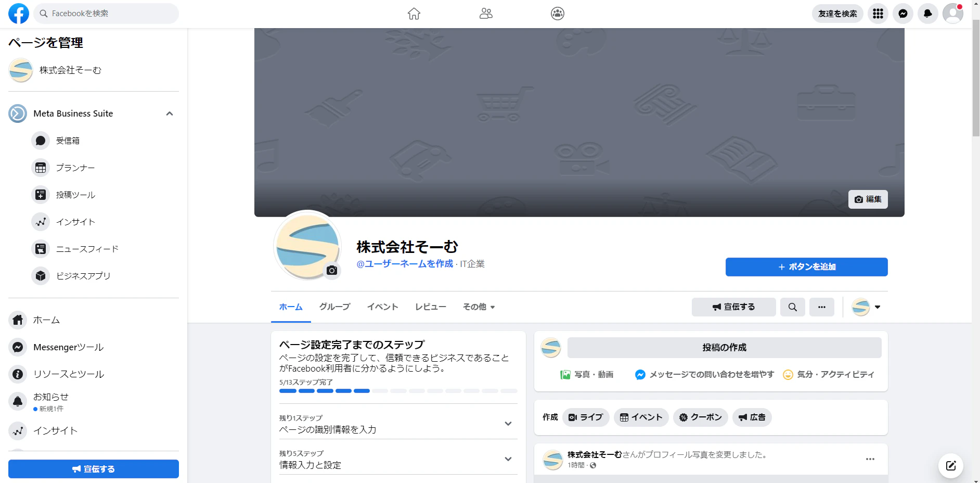Open the ユーザーネームを作成 link

404,264
